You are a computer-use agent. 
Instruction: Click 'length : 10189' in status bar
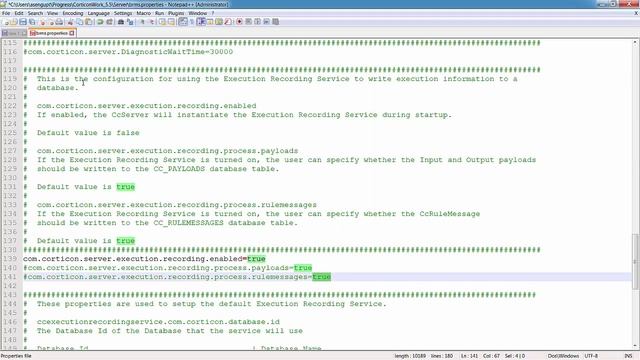pos(410,356)
